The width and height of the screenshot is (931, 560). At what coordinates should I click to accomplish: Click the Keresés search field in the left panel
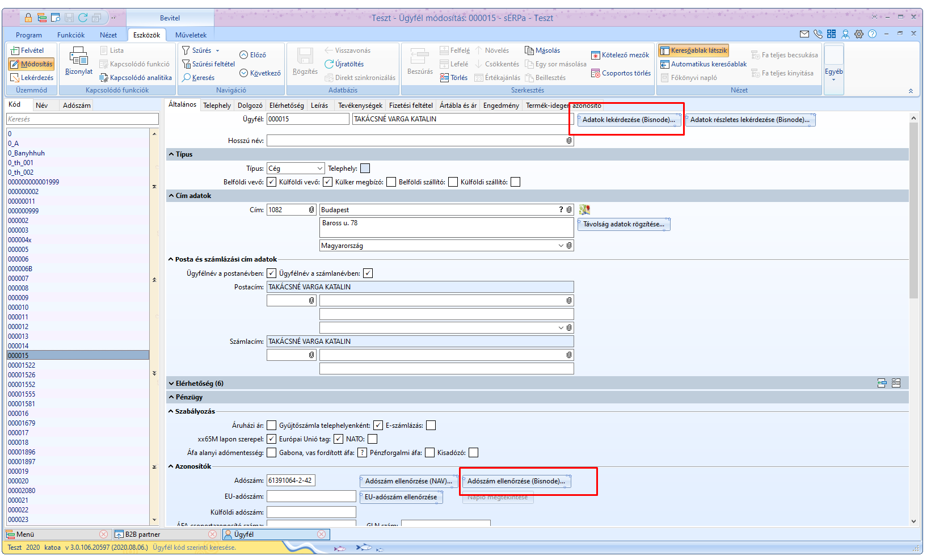pos(82,119)
